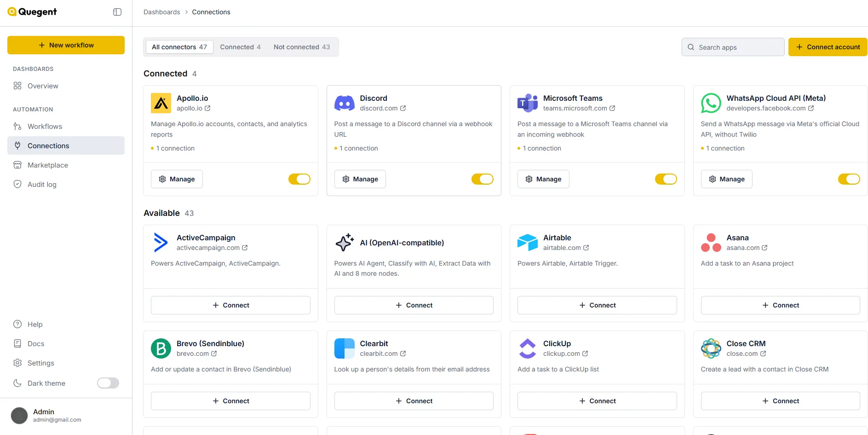Connect the Close CRM app

(780, 401)
